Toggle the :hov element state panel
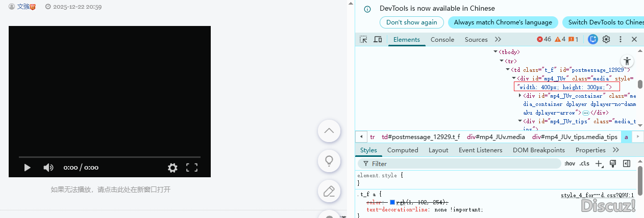Screen dimensions: 644x218 coord(569,163)
